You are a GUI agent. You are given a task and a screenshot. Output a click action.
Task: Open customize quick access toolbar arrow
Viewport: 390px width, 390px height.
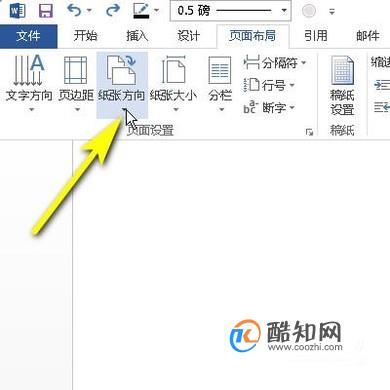(332, 11)
